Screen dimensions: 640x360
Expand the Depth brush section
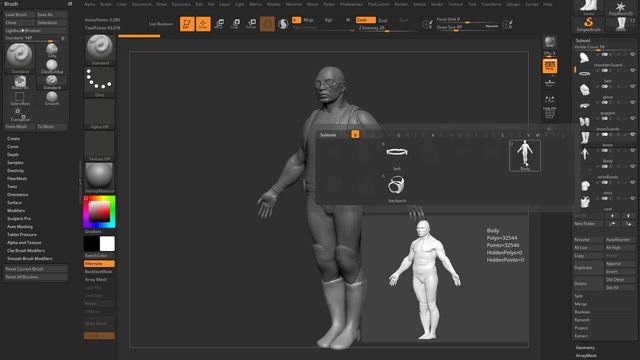click(x=13, y=155)
